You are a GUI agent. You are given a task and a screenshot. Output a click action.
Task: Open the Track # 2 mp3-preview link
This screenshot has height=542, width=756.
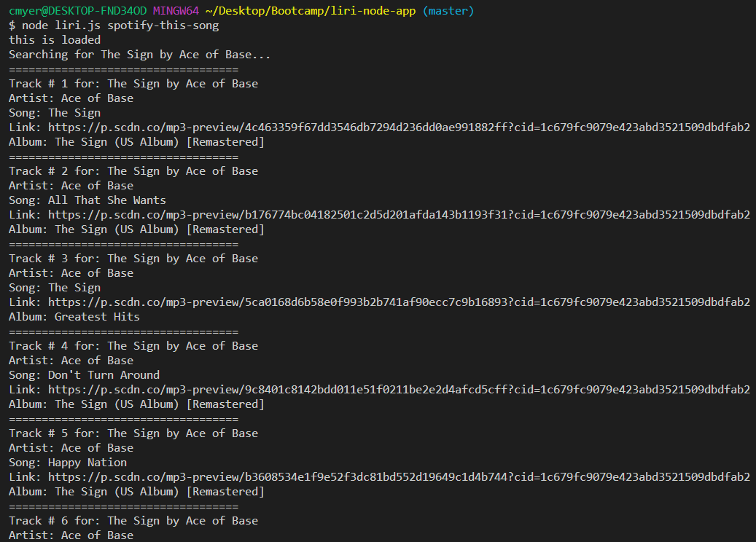(400, 215)
